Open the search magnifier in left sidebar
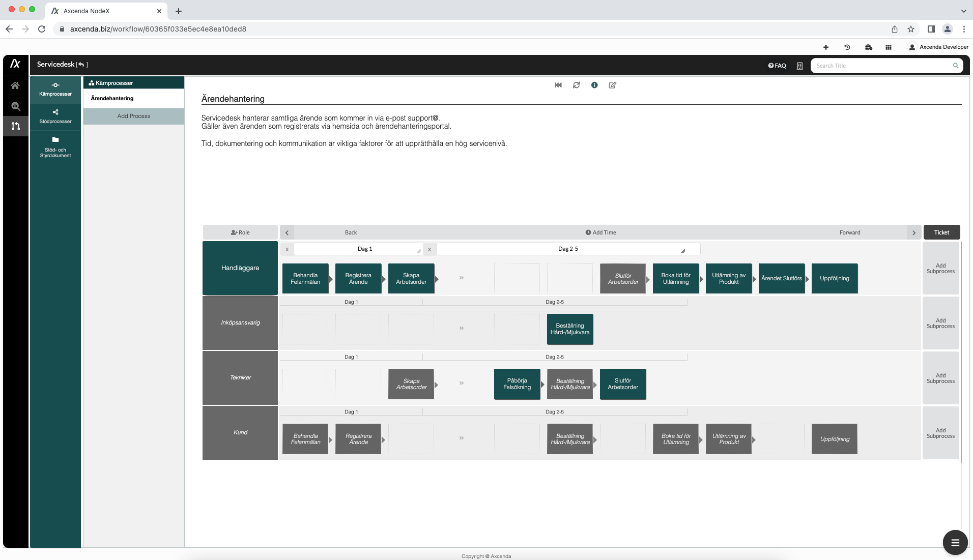The image size is (973, 560). tap(15, 106)
